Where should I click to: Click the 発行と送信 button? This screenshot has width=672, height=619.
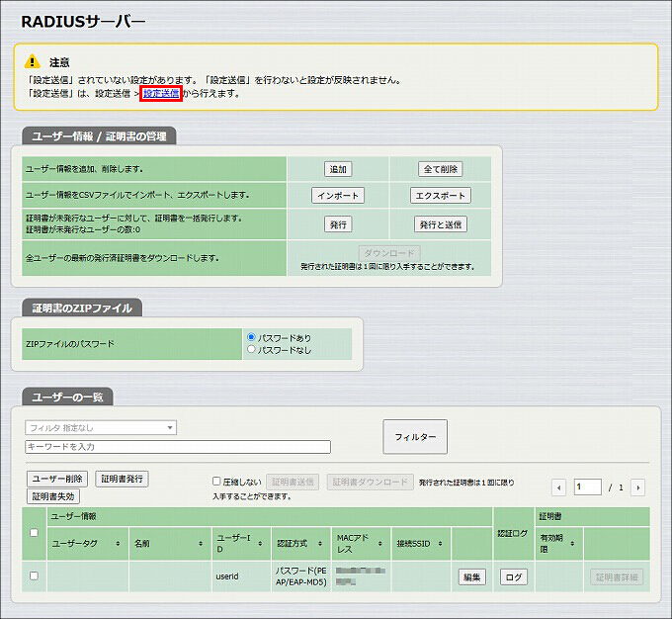pyautogui.click(x=441, y=223)
